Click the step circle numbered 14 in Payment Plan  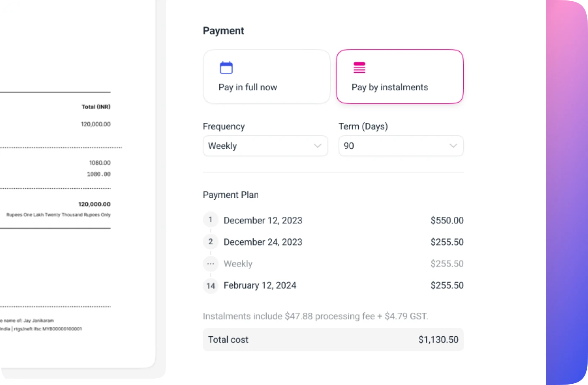[210, 286]
